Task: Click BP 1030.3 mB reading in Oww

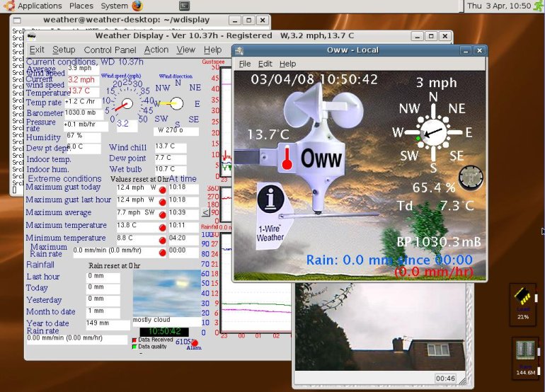Action: point(439,242)
